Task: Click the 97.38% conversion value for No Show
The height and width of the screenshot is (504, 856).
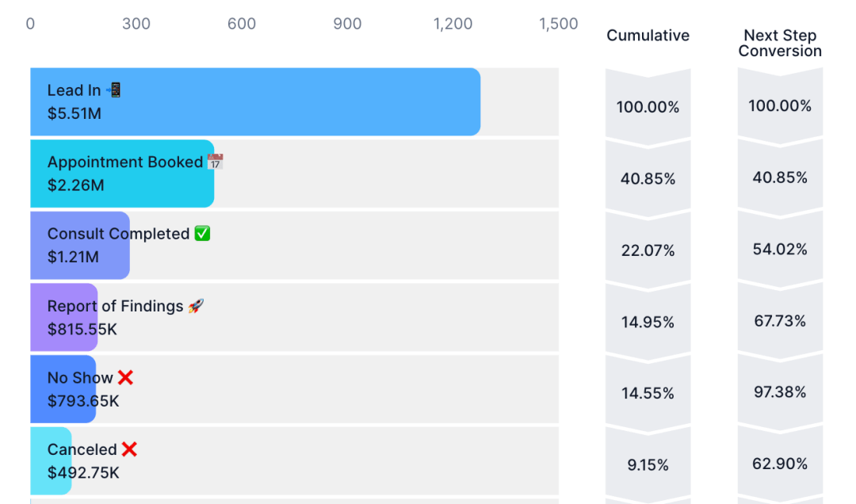Action: click(780, 392)
